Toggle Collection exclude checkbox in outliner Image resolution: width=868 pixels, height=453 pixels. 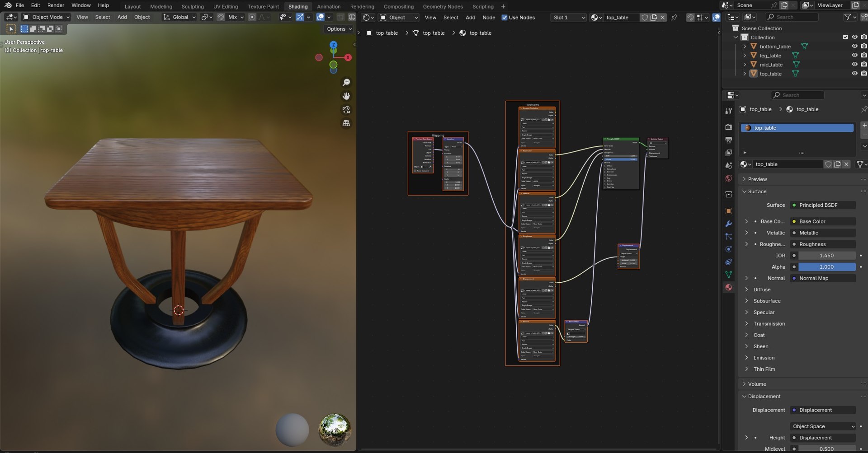(x=845, y=37)
